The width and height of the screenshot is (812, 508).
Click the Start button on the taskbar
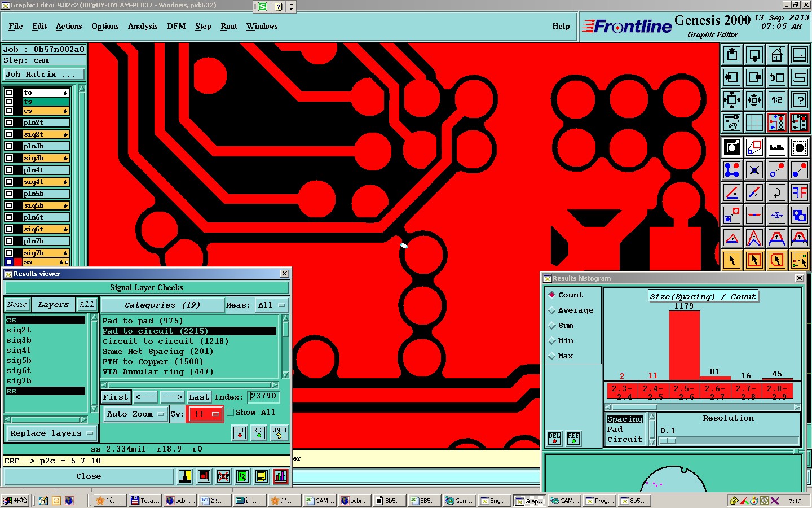pyautogui.click(x=15, y=501)
